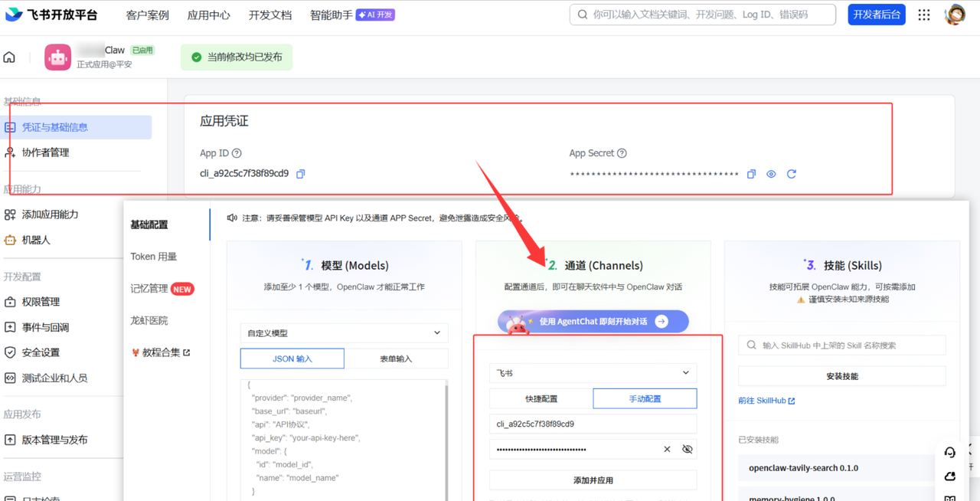Image resolution: width=980 pixels, height=501 pixels.
Task: Open the 应用中心 menu item
Action: 208,15
